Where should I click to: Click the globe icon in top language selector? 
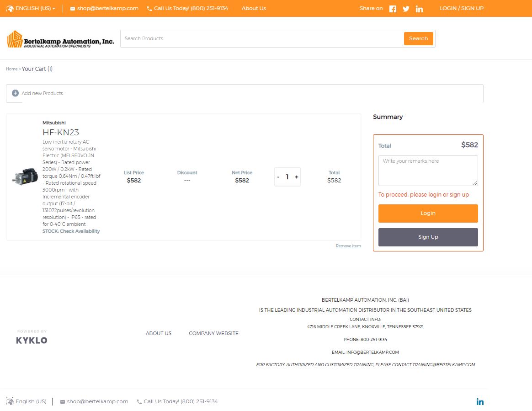click(10, 9)
